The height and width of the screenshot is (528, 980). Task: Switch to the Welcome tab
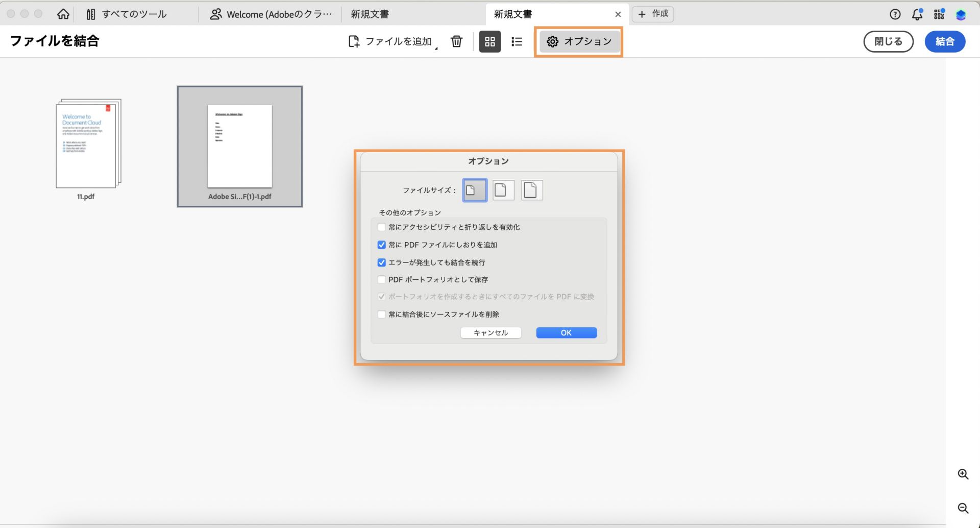[271, 14]
